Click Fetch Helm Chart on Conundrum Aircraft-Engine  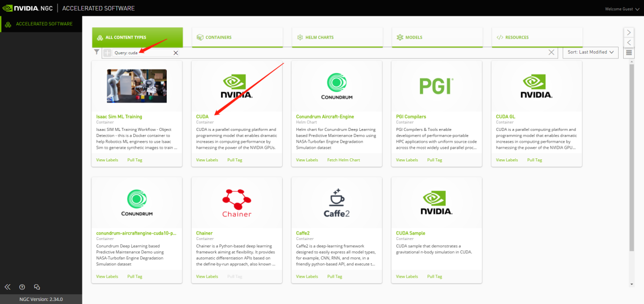[x=343, y=160]
